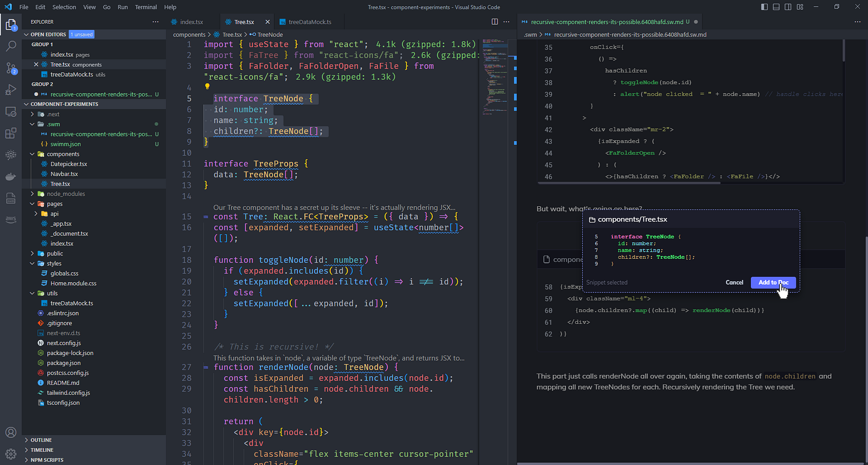Open the Extensions view
The width and height of the screenshot is (868, 465).
click(x=11, y=133)
